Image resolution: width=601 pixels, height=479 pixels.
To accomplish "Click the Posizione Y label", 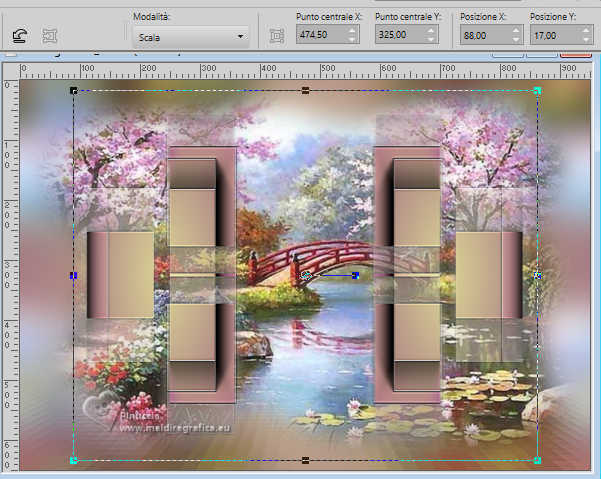I will [x=553, y=17].
